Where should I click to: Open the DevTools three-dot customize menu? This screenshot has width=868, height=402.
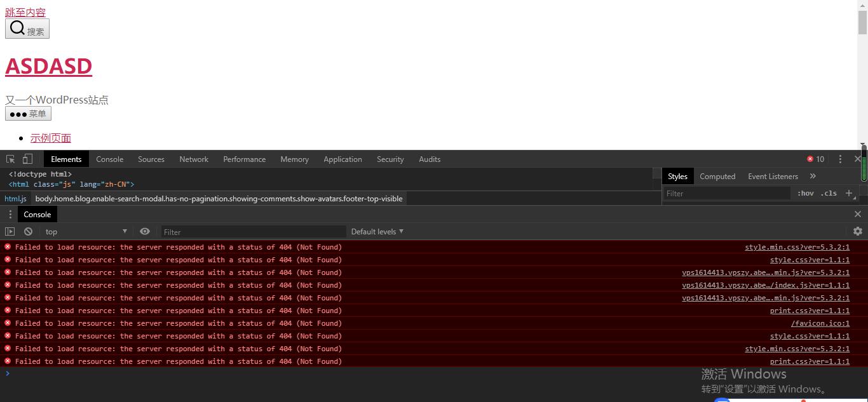[840, 159]
